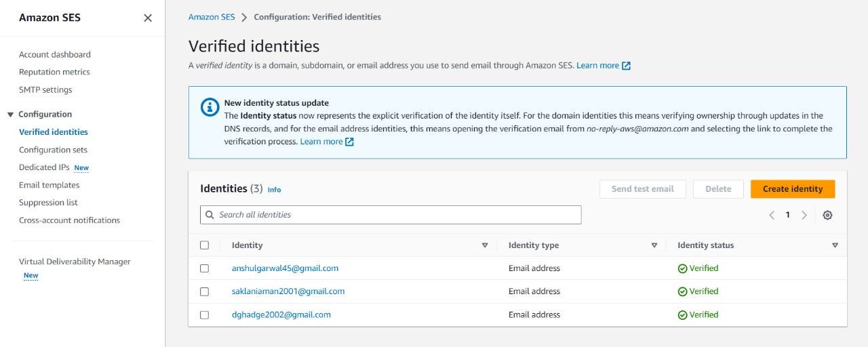
Task: Click external link icon beside header Learn more
Action: coord(627,66)
